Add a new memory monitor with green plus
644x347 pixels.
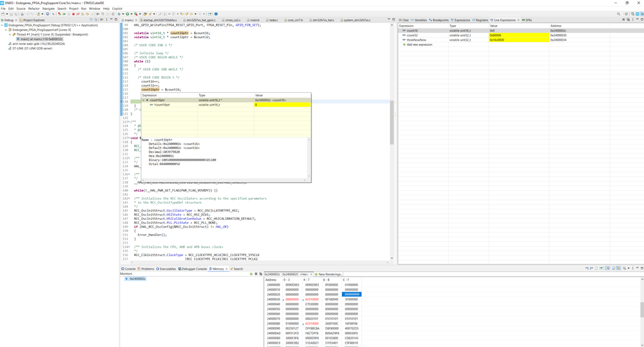pos(251,274)
